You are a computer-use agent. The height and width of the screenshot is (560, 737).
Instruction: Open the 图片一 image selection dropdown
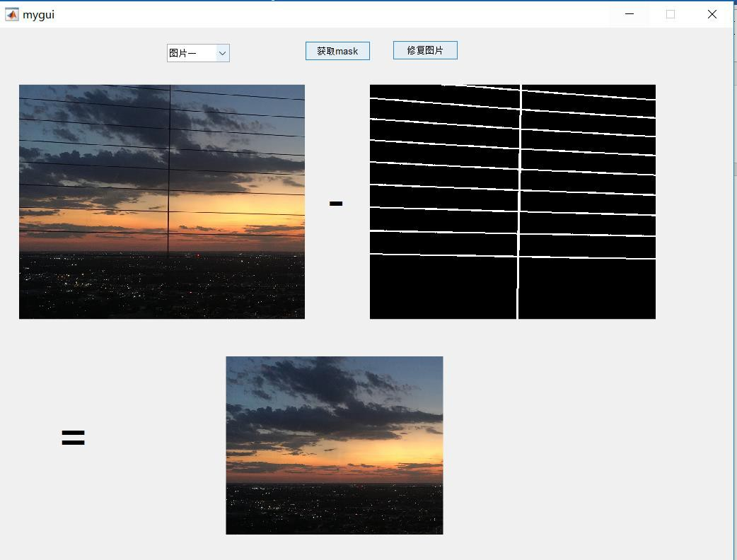(x=198, y=53)
